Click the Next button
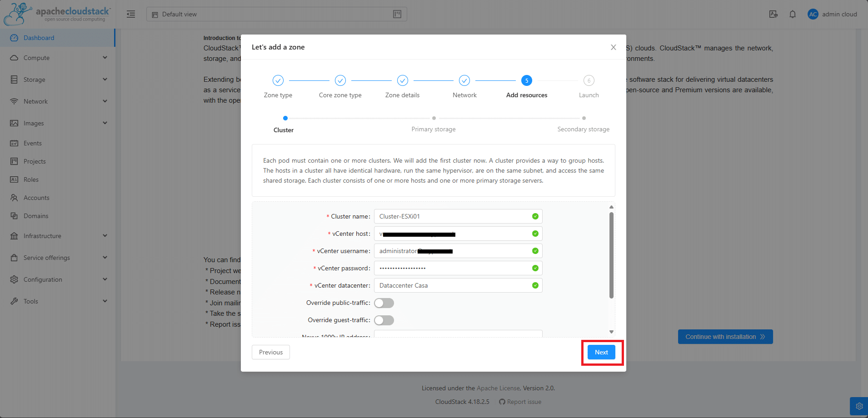The width and height of the screenshot is (868, 418). 601,352
